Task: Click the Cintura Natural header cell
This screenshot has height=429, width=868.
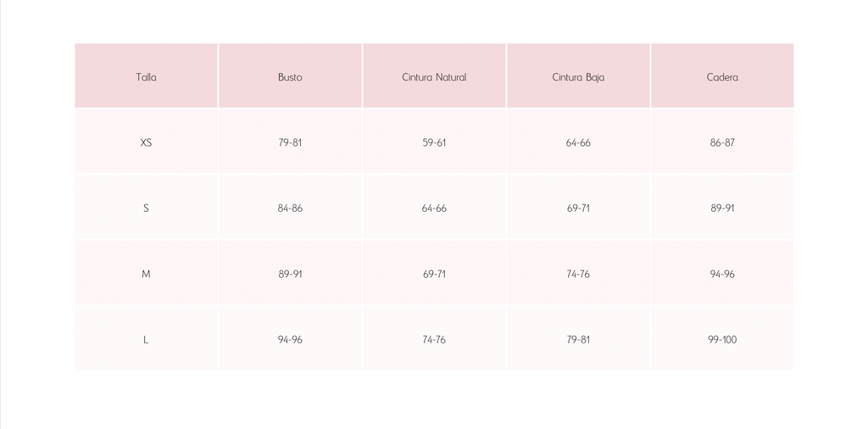Action: pos(434,77)
